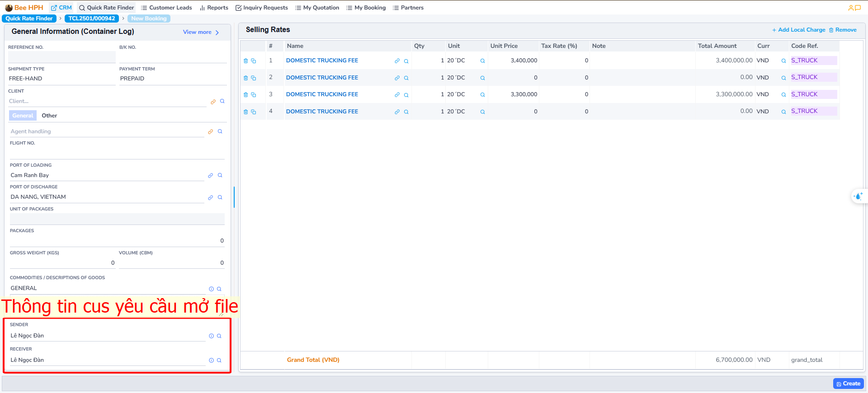This screenshot has height=393, width=868.
Task: Click the Remove link in Selling Rates
Action: [x=843, y=30]
